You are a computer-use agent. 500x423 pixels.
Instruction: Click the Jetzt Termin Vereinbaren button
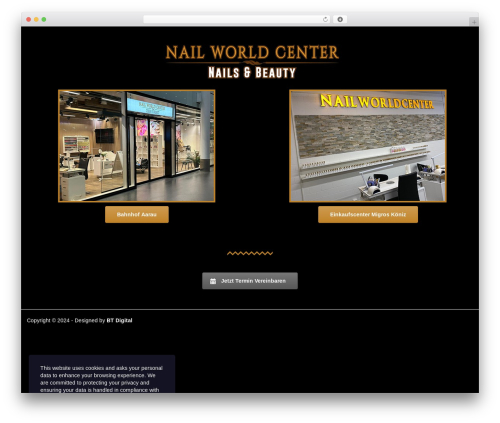250,281
